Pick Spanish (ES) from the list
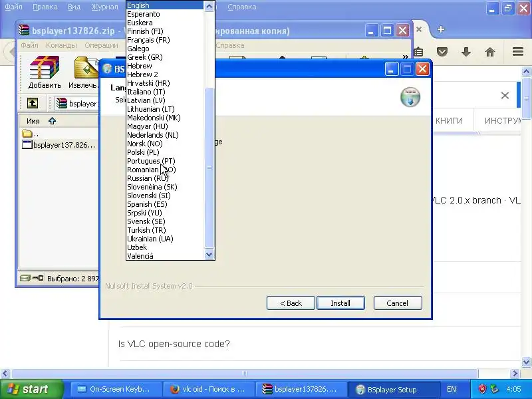Viewport: 532px width, 399px height. 165,204
